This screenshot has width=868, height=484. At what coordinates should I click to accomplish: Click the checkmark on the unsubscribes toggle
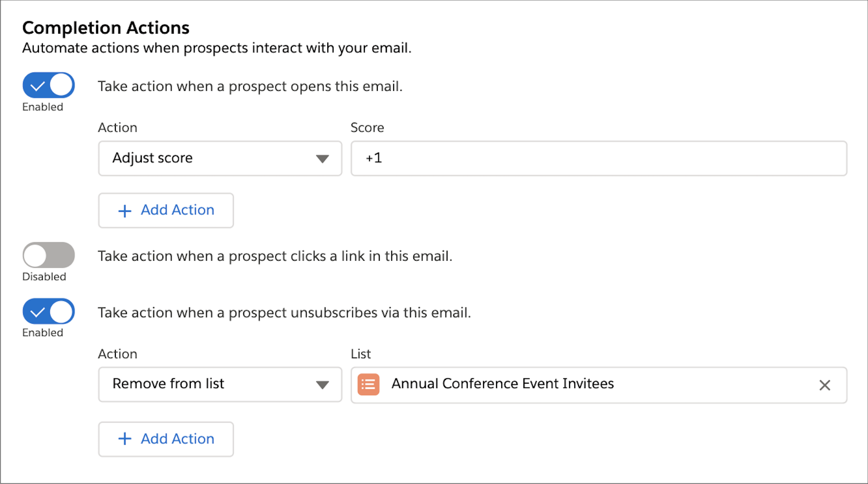[x=37, y=313]
